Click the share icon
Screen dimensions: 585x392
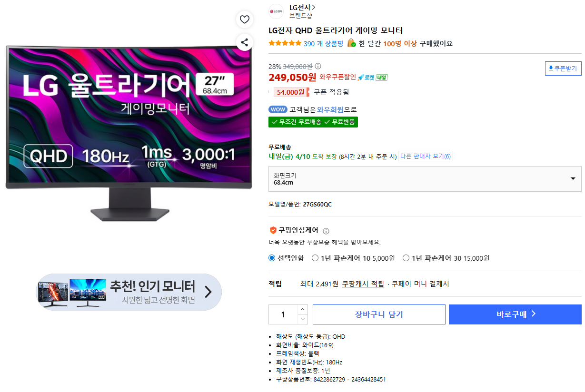point(244,42)
